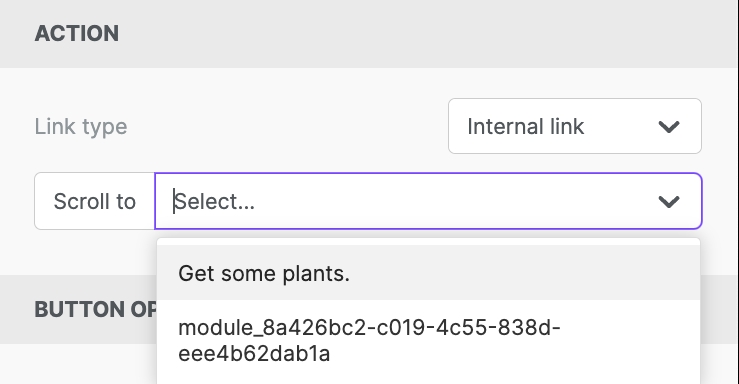Close the Scroll to list via its arrow
This screenshot has height=384, width=739.
[x=669, y=202]
